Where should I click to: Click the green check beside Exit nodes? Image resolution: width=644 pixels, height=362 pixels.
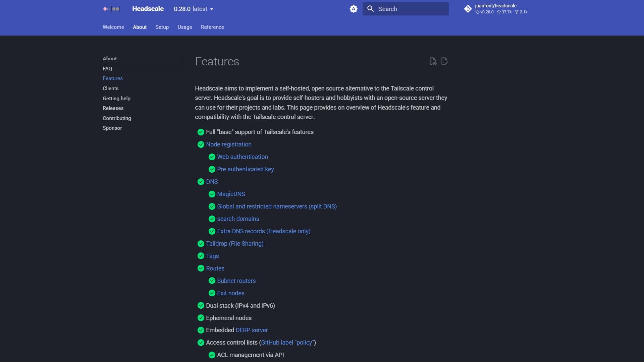pyautogui.click(x=212, y=293)
